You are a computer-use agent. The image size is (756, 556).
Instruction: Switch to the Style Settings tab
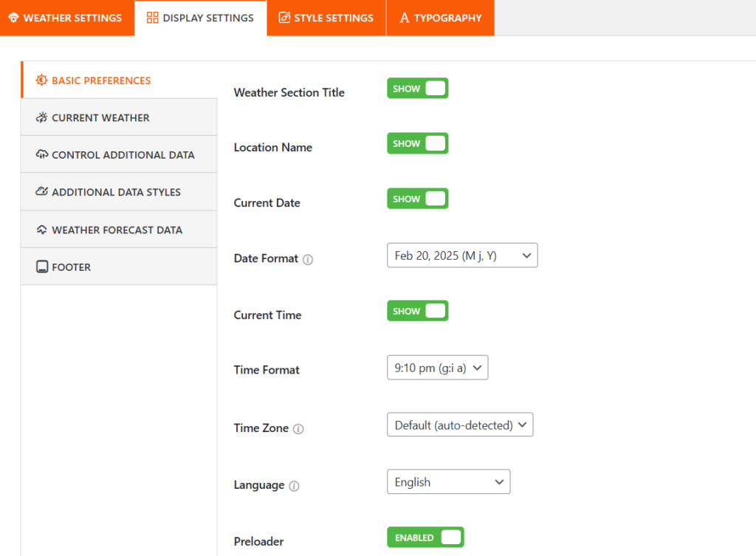click(x=326, y=18)
